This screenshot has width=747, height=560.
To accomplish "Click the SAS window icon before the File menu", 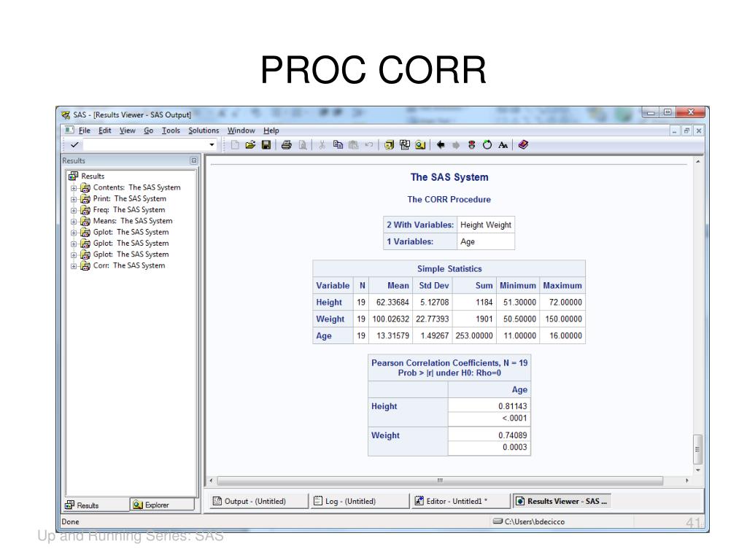I will coord(69,130).
